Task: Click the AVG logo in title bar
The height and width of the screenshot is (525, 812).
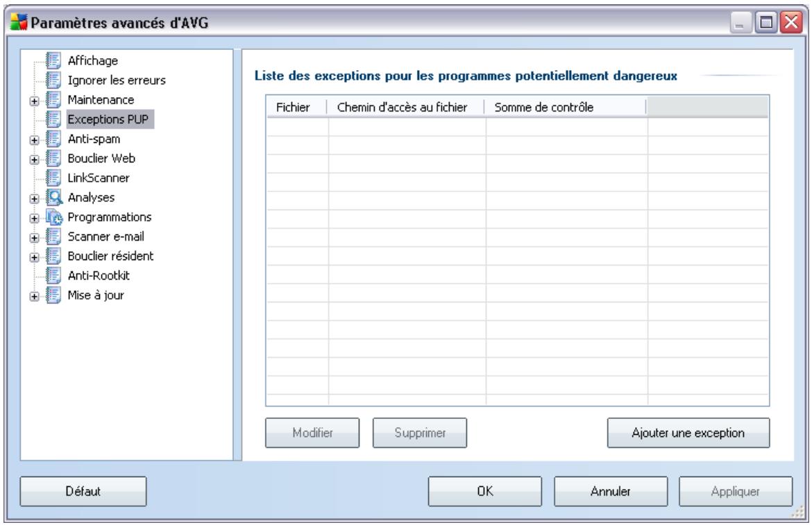Action: (x=19, y=22)
